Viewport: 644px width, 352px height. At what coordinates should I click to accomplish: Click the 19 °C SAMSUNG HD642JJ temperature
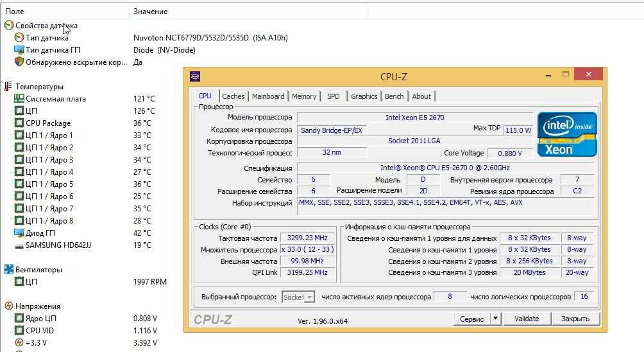142,245
